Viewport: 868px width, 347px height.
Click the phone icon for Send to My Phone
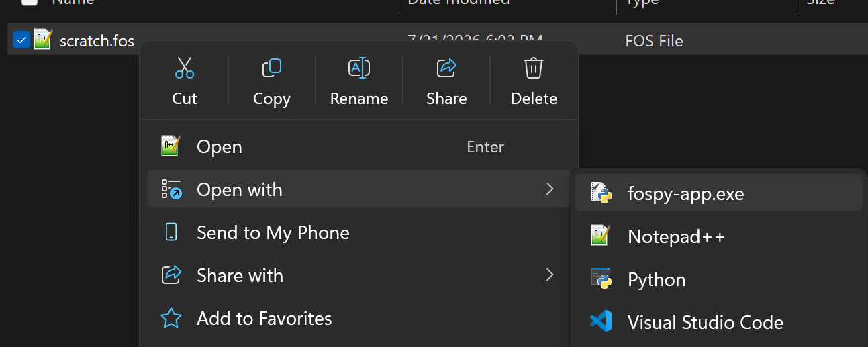pyautogui.click(x=171, y=232)
